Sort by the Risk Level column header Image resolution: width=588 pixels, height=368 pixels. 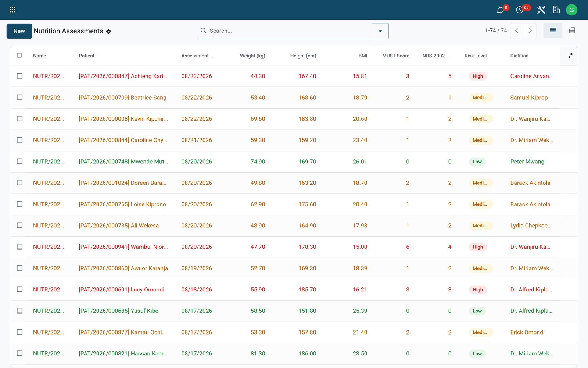coord(475,56)
